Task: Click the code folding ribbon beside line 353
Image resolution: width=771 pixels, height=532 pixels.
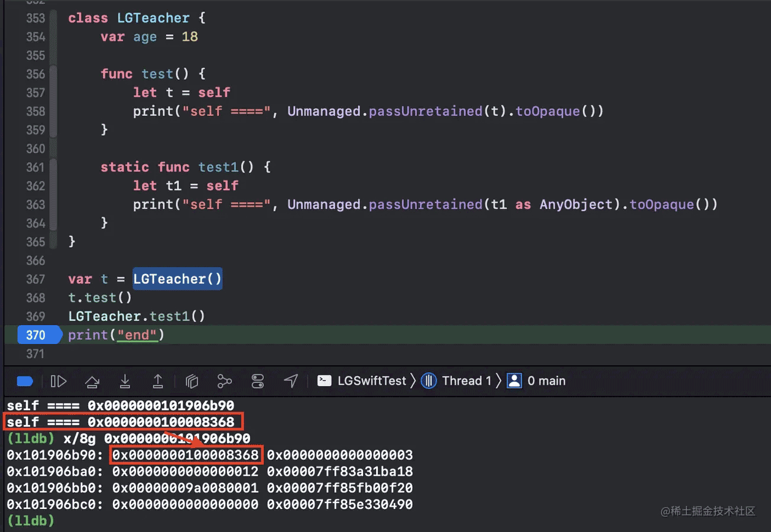Action: [54, 18]
